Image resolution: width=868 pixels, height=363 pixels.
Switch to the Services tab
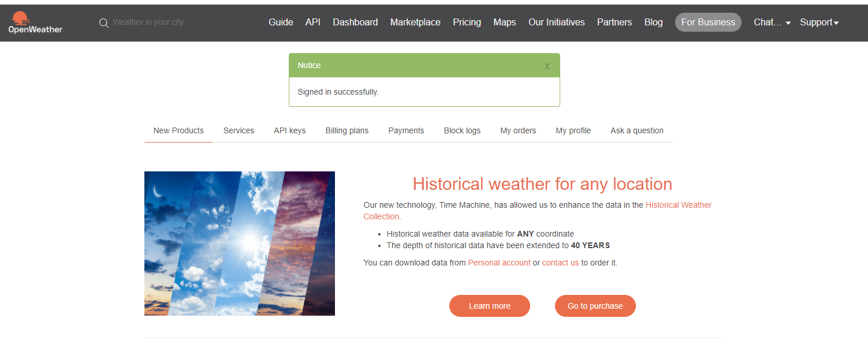coord(239,130)
